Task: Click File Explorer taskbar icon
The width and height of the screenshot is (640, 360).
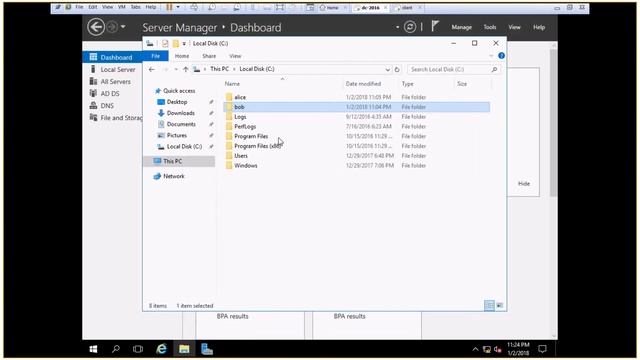Action: click(x=184, y=349)
